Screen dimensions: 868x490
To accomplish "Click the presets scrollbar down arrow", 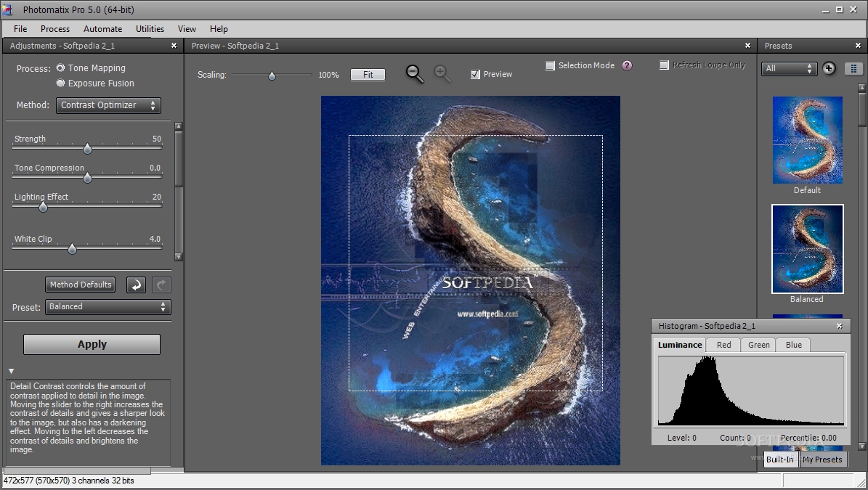I will tap(862, 446).
